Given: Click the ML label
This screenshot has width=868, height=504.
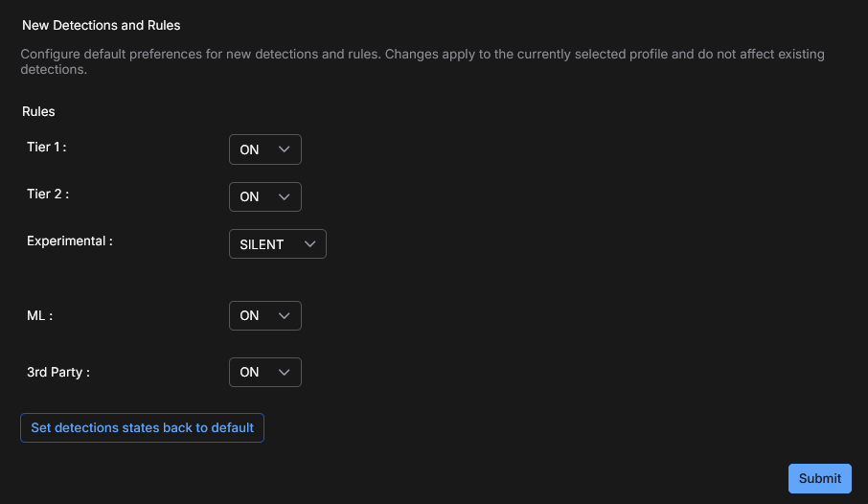Looking at the screenshot, I should [39, 315].
